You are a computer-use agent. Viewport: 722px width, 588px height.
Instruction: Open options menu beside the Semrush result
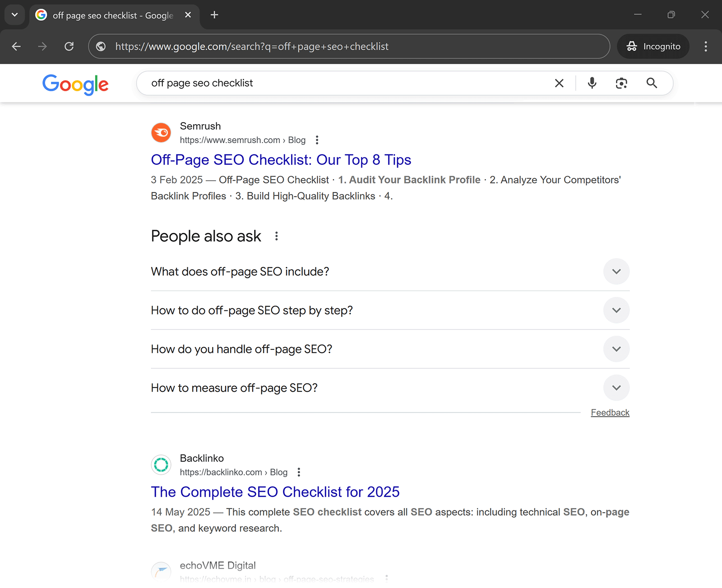(x=317, y=140)
